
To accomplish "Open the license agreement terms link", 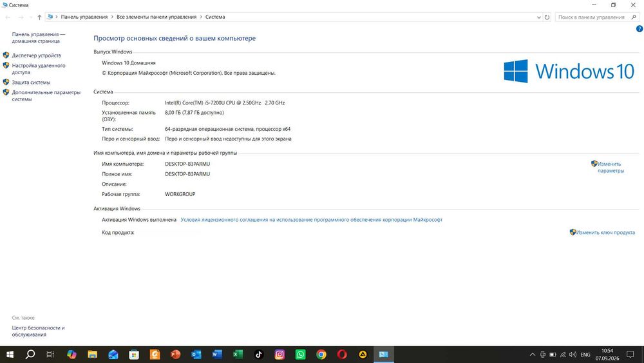I will tap(311, 219).
